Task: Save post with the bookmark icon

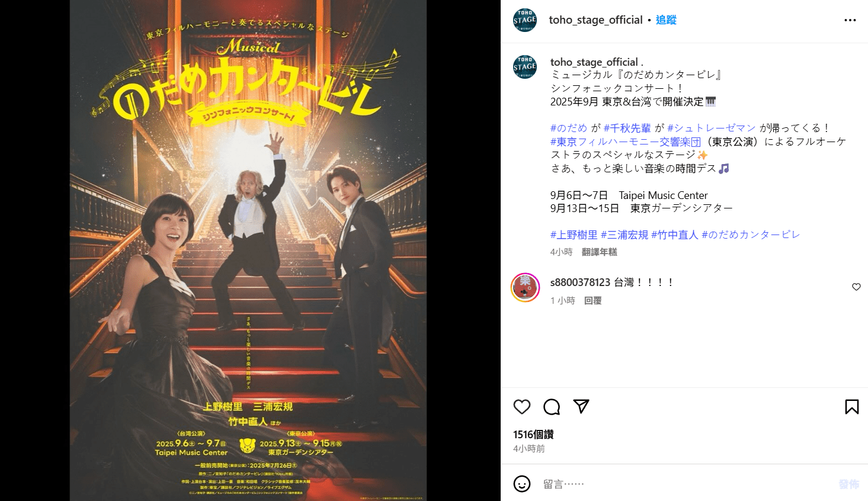Action: [852, 407]
